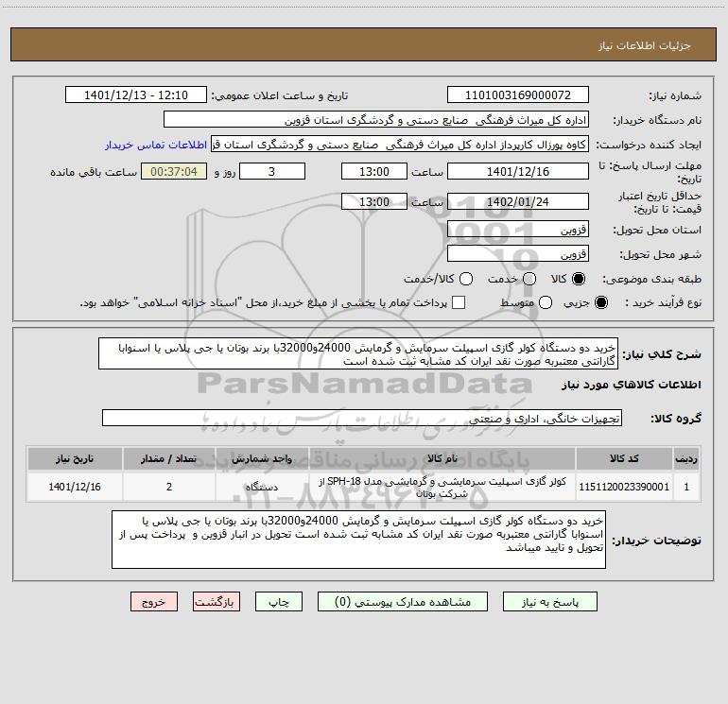The width and height of the screenshot is (728, 704).
Task: Click the تعداد / مقدار column header
Action: point(169,459)
